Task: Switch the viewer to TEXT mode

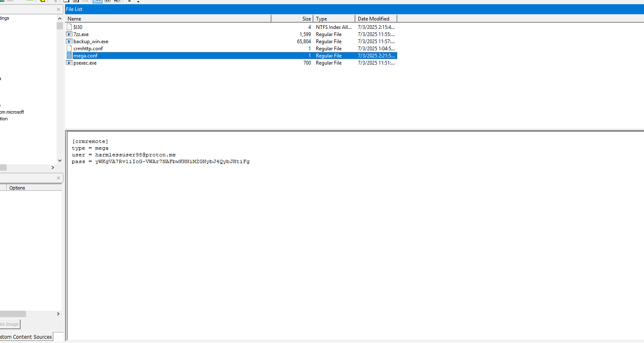Action: (107, 1)
